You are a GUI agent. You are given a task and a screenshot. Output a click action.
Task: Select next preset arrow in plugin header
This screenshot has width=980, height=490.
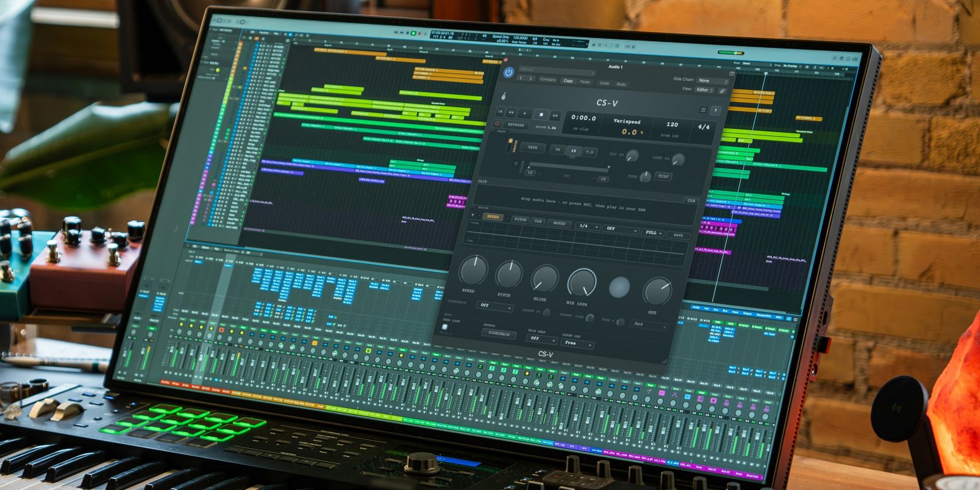530,78
